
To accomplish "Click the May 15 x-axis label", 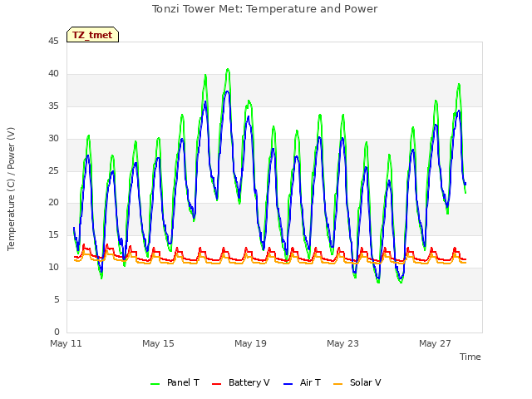I will point(158,343).
